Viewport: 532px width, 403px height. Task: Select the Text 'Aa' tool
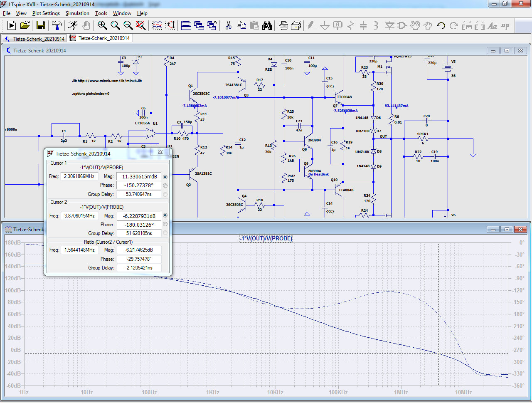click(492, 25)
